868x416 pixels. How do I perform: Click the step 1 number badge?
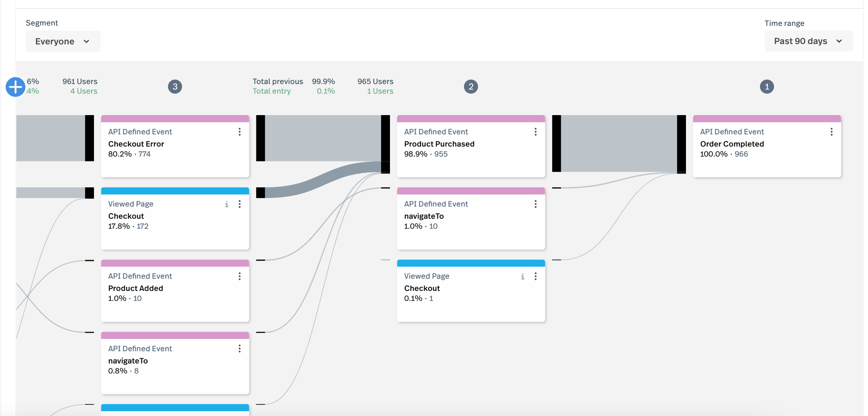tap(767, 87)
